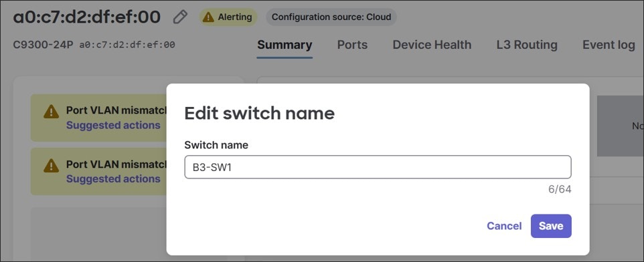The width and height of the screenshot is (644, 262).
Task: Click the Configuration source: Cloud badge
Action: pyautogui.click(x=331, y=17)
